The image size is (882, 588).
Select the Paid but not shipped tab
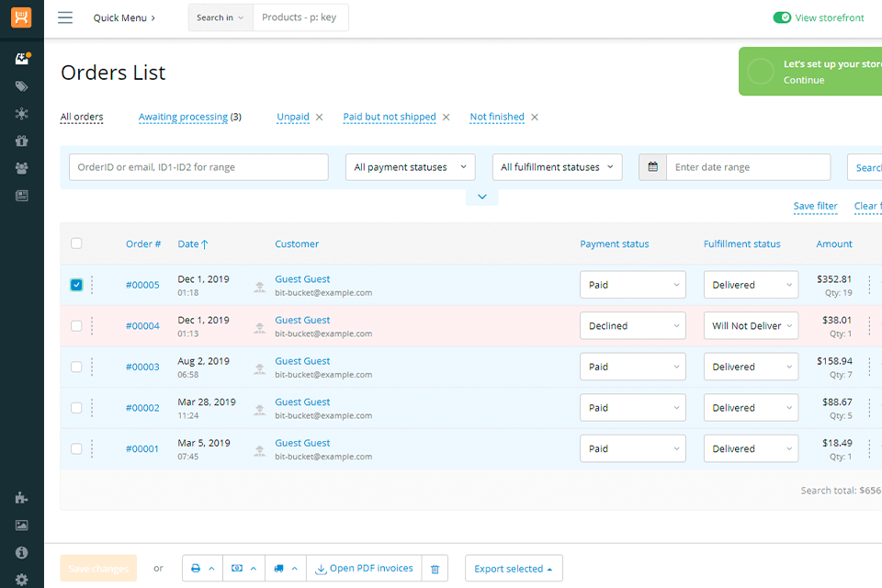click(x=390, y=117)
